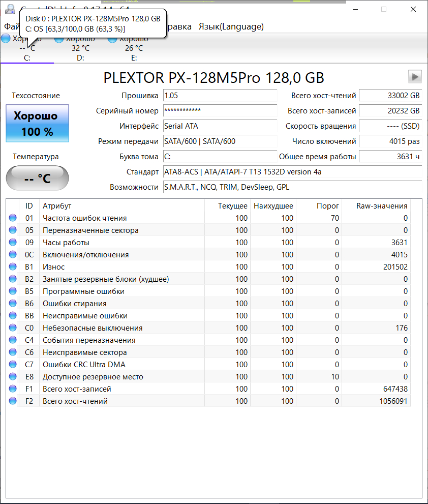Viewport: 428px width, 504px height.
Task: Switch to the C: disk tab
Action: [x=27, y=48]
